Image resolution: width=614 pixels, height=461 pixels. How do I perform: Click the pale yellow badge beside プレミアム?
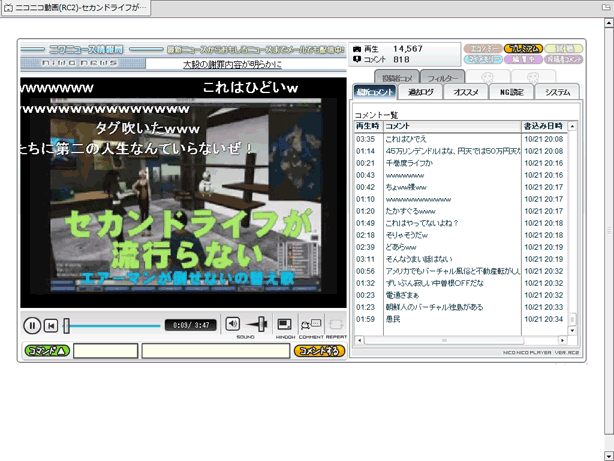tap(563, 49)
